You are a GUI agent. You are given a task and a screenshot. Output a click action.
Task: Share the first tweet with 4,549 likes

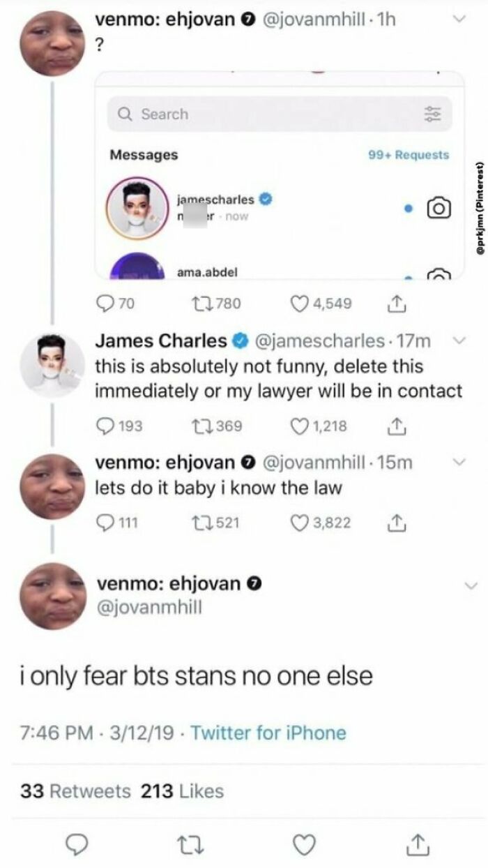396,303
